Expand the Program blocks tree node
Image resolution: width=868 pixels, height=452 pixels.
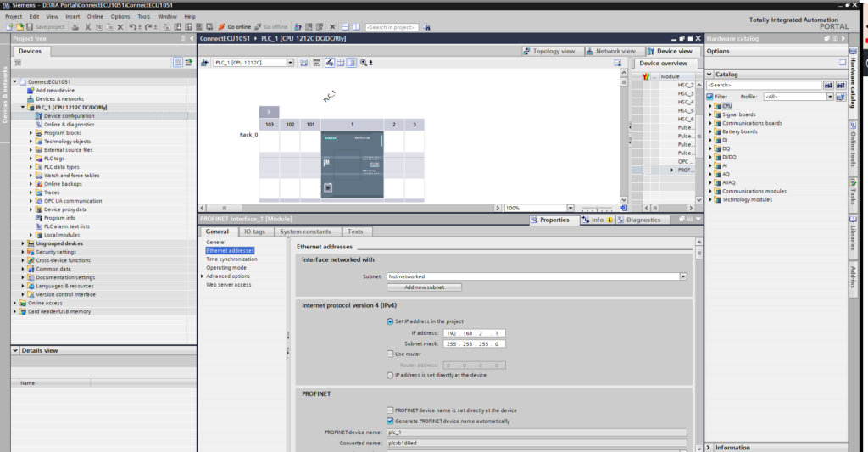(x=31, y=133)
